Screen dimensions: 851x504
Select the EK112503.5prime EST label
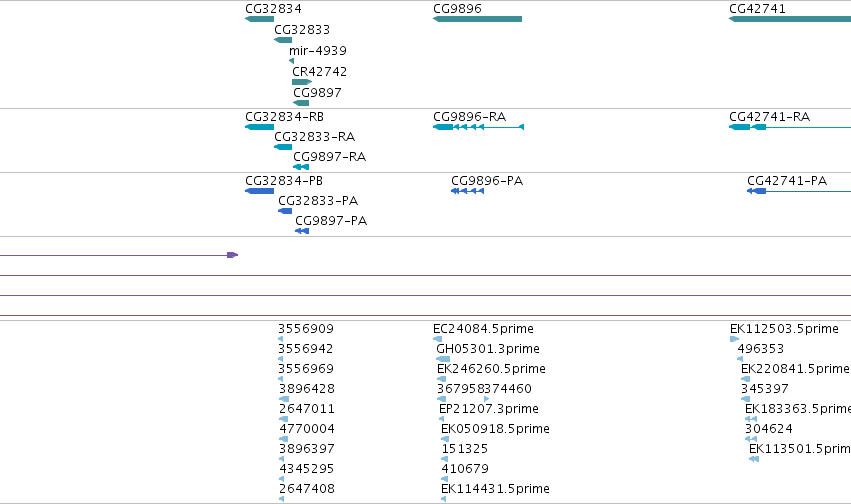pyautogui.click(x=784, y=329)
